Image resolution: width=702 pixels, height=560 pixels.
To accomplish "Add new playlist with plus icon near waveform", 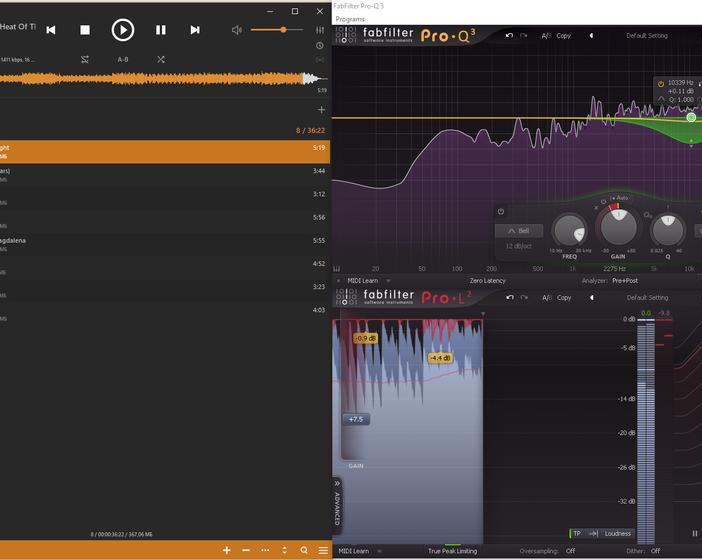I will (x=321, y=110).
